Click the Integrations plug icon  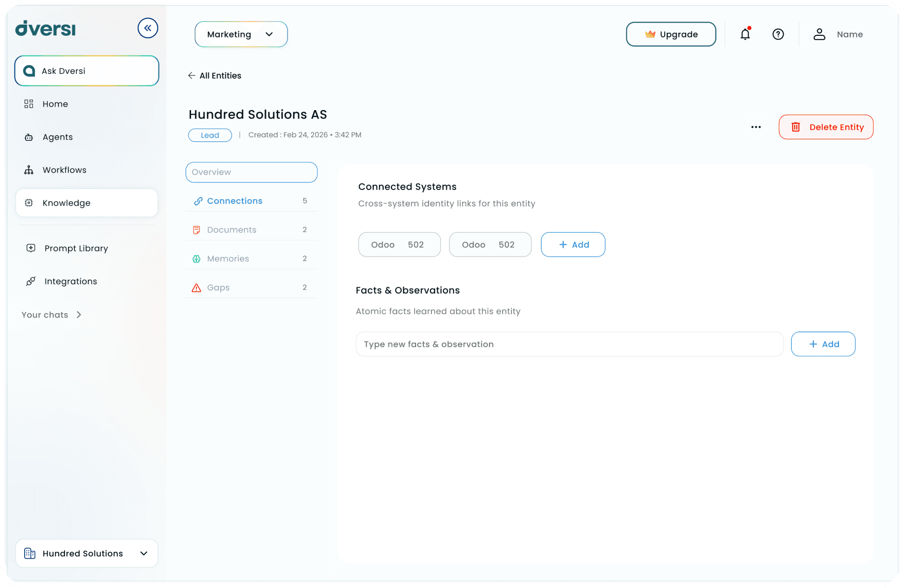pyautogui.click(x=31, y=281)
